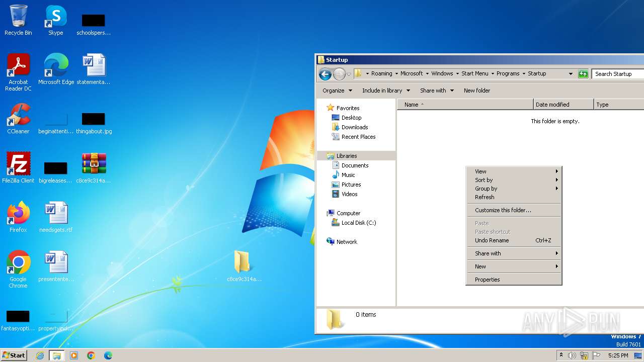Click the Action Center flag icon
The width and height of the screenshot is (644, 362).
596,355
